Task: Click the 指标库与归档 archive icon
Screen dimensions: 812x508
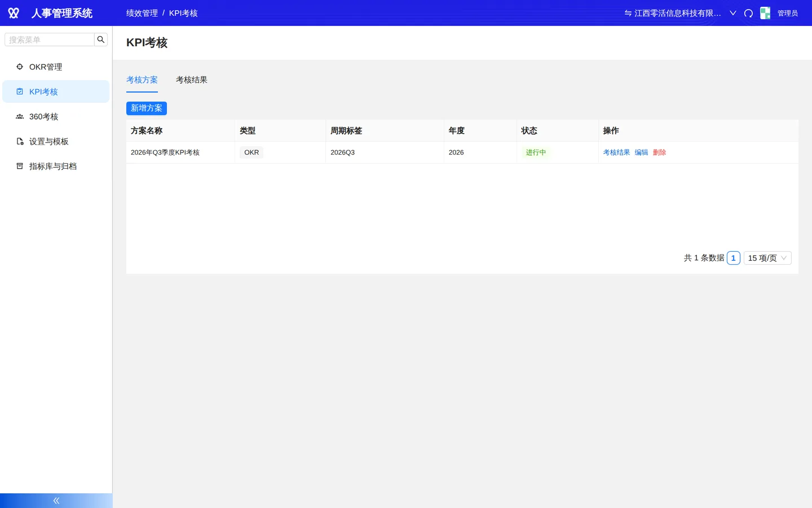Action: 20,166
